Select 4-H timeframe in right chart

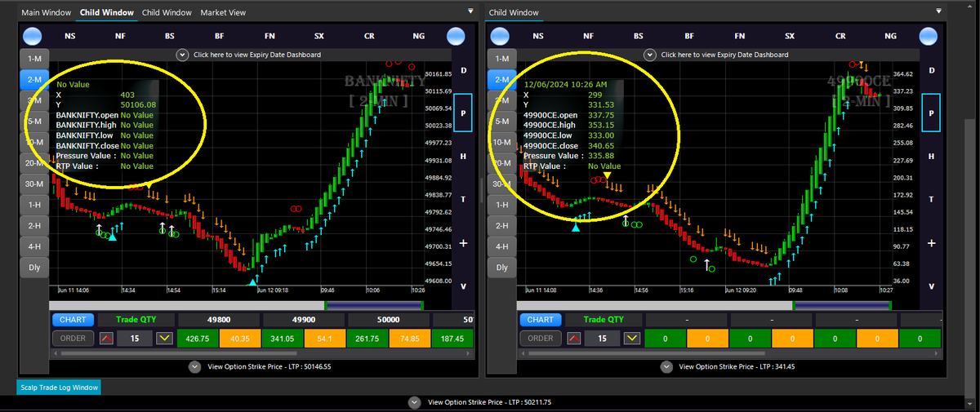click(x=501, y=246)
